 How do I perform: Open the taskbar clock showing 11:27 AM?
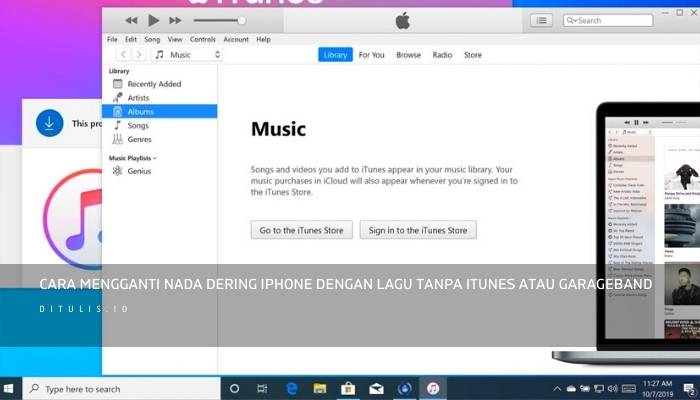[x=658, y=389]
